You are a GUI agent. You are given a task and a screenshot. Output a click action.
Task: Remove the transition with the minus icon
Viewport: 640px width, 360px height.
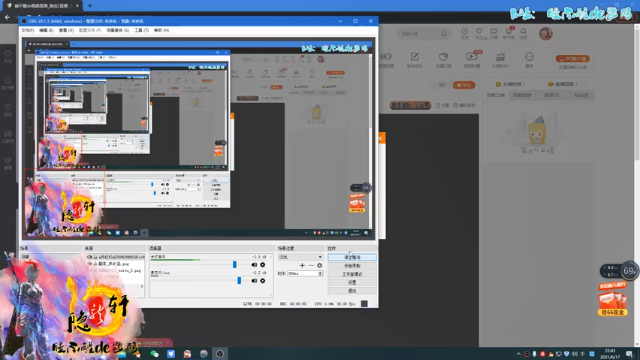[311, 265]
